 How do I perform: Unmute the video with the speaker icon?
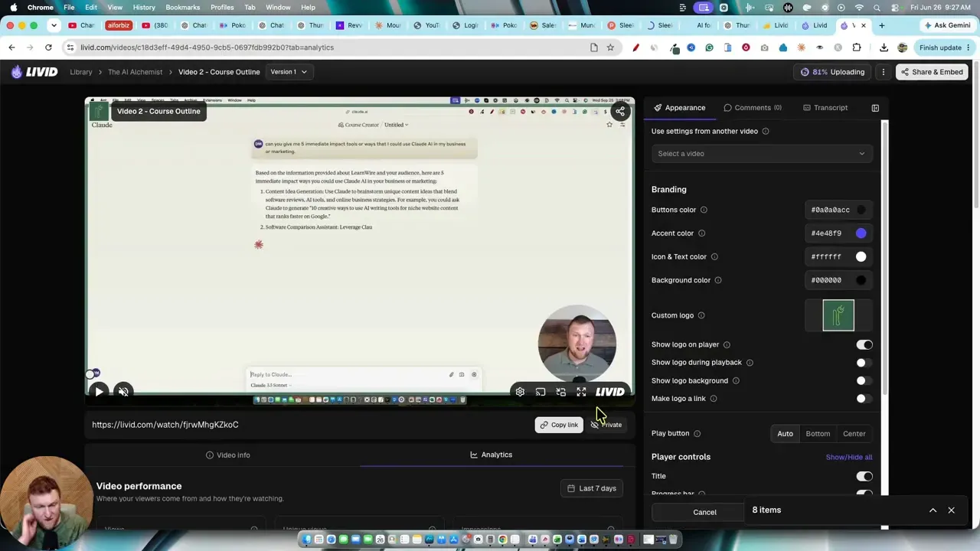[123, 392]
